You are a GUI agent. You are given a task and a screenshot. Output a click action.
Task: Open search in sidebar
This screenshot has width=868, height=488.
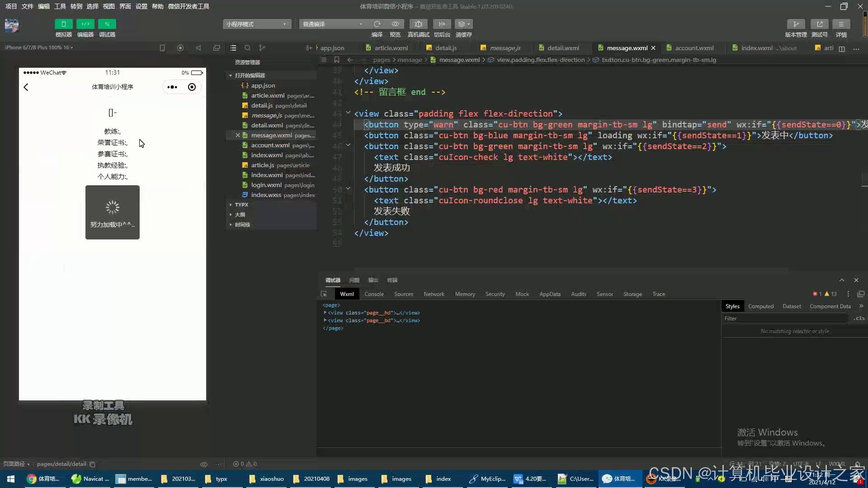pos(247,48)
